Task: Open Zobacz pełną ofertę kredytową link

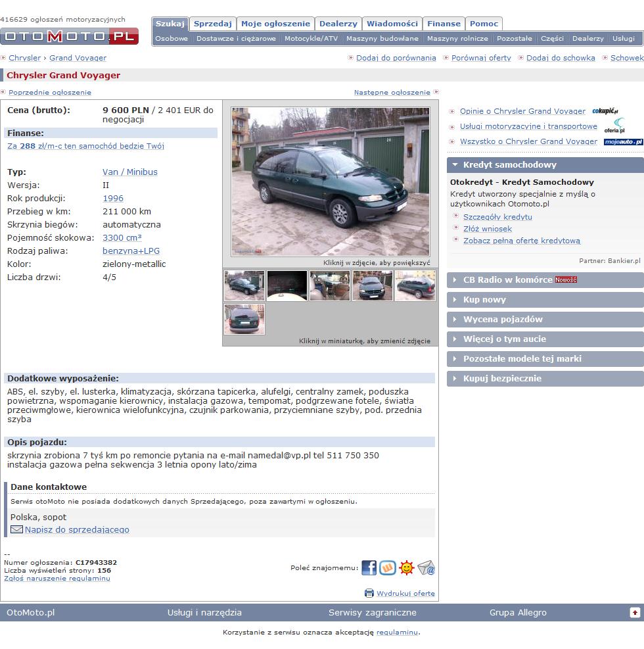Action: [x=522, y=241]
